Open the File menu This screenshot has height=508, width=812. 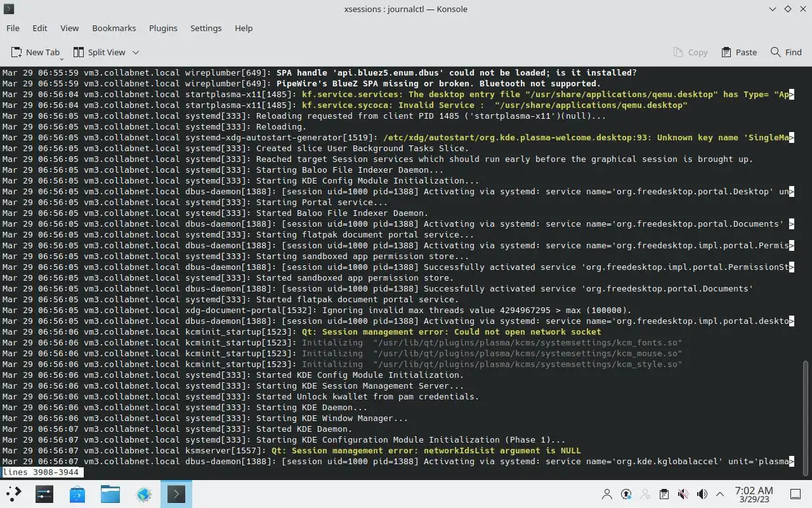pos(13,28)
